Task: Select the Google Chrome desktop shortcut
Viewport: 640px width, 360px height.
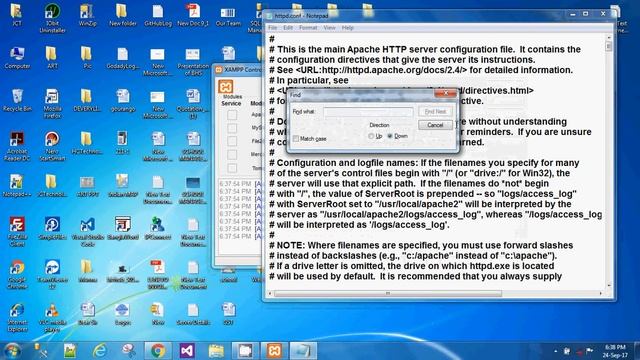Action: coord(17,274)
